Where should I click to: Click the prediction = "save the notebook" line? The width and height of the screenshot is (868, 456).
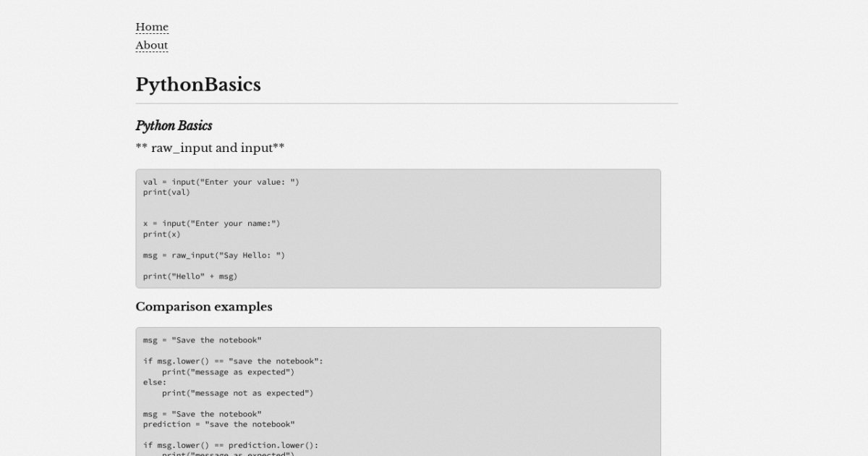tap(218, 424)
